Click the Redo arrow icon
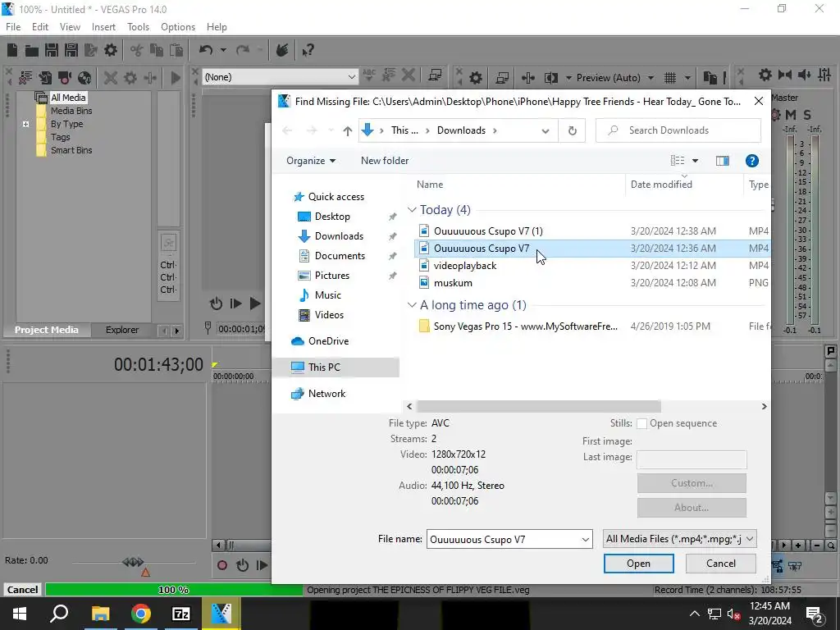The width and height of the screenshot is (840, 630). [243, 50]
